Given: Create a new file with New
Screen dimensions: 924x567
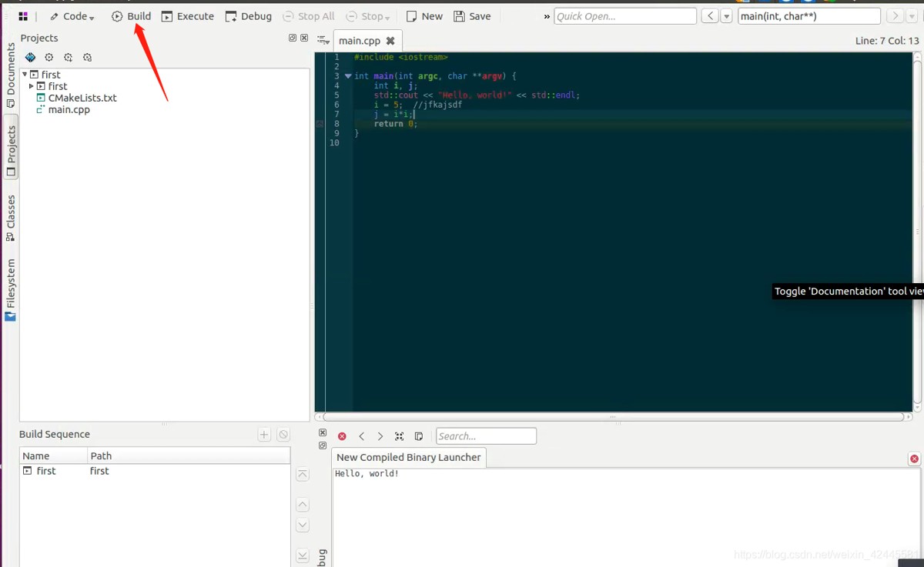Looking at the screenshot, I should click(x=424, y=16).
